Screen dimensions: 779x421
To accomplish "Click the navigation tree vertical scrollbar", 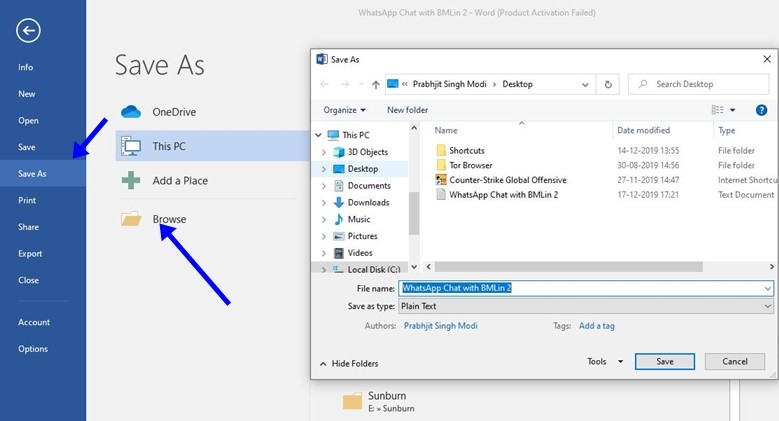I will pyautogui.click(x=414, y=213).
